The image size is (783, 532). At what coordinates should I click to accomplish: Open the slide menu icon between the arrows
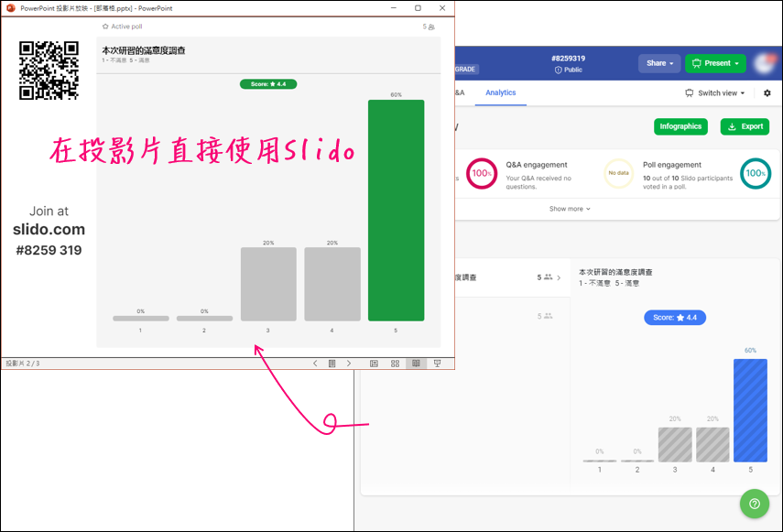332,364
